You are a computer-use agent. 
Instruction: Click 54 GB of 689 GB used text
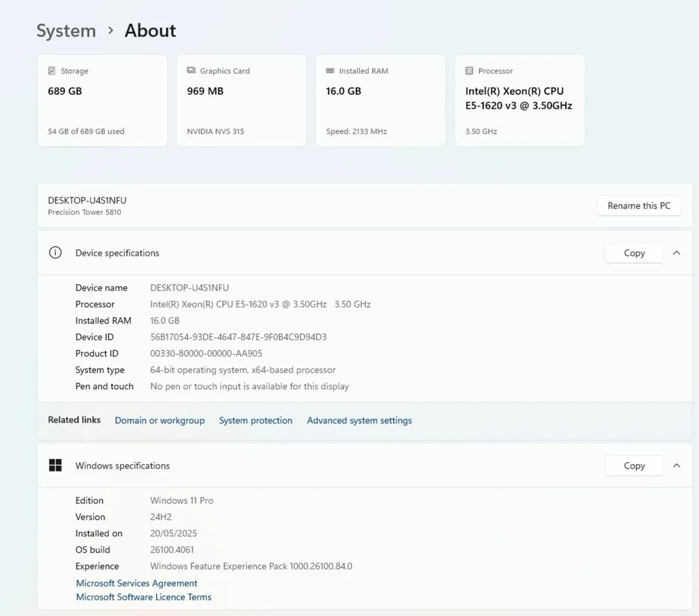(86, 131)
